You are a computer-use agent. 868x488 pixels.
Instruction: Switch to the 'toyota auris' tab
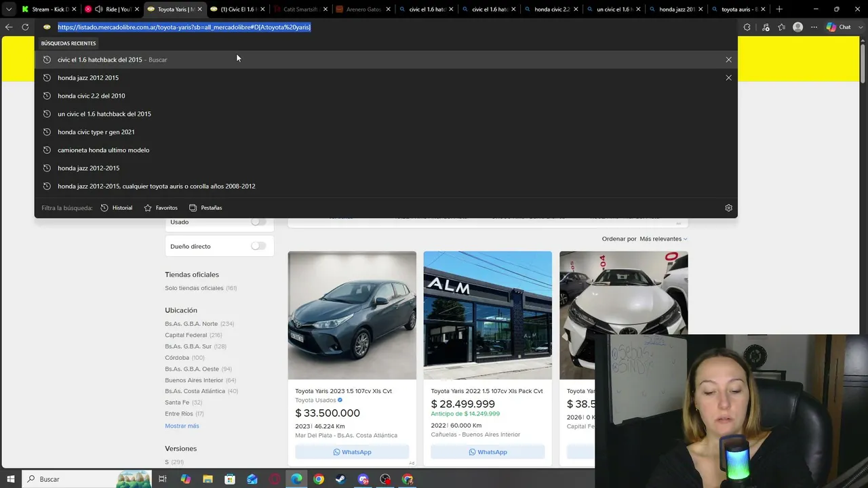[738, 9]
